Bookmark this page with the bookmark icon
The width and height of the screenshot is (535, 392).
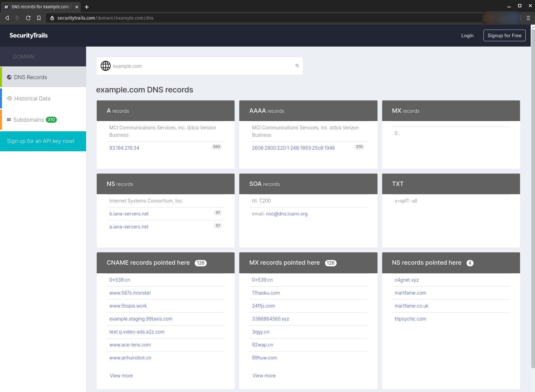click(39, 18)
